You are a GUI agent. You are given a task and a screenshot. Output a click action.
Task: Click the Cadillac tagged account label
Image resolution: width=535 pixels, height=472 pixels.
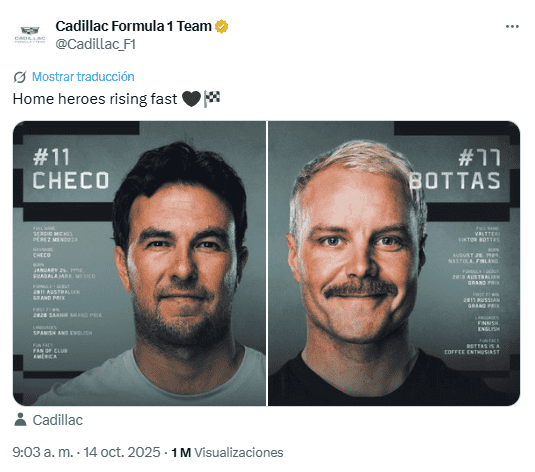tap(57, 420)
